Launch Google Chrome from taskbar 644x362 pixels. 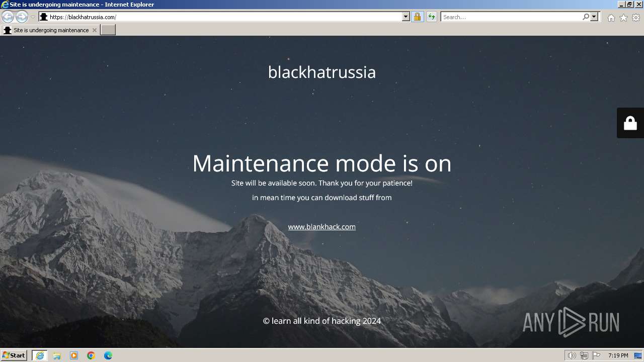coord(91,355)
